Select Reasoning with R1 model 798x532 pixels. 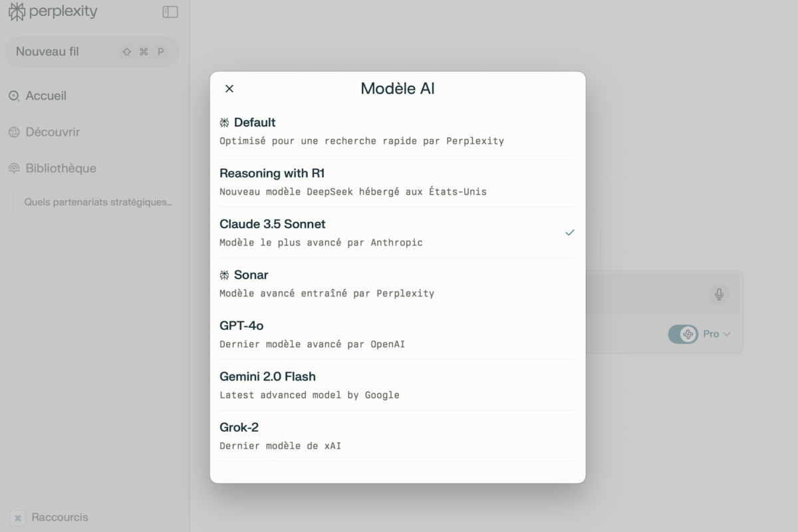(x=398, y=182)
